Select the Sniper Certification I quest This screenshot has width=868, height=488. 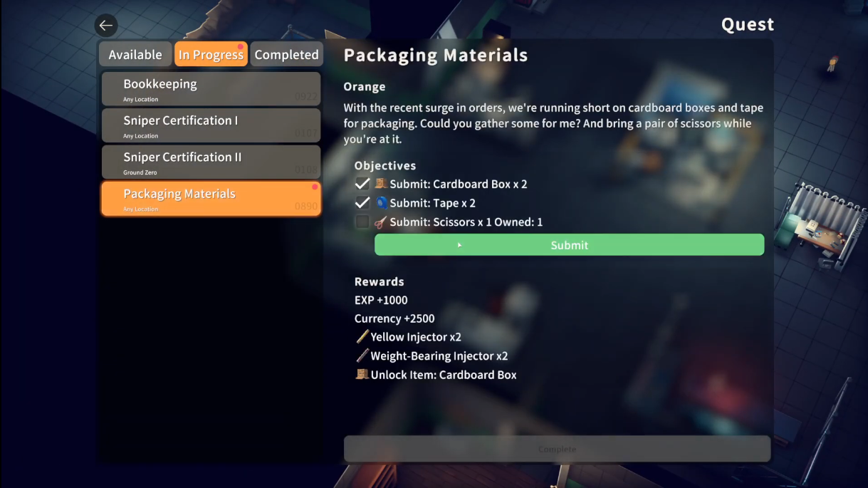click(x=211, y=125)
